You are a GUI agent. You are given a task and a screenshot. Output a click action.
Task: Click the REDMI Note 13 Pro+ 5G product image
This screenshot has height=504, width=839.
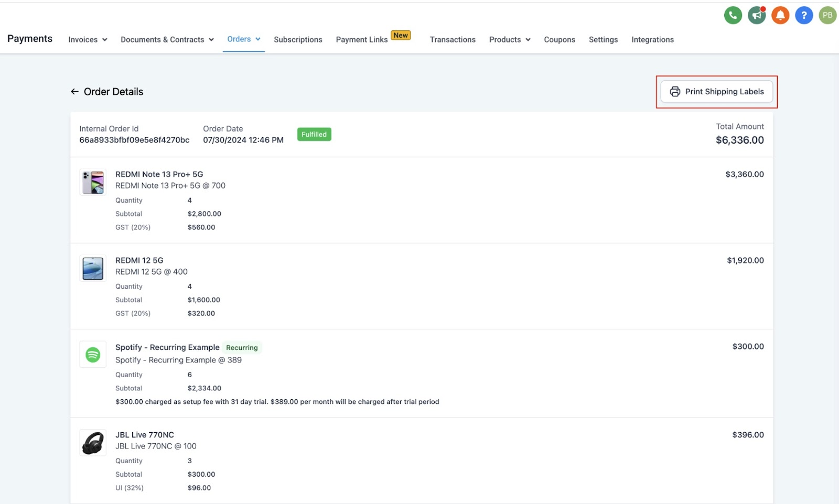(x=93, y=182)
